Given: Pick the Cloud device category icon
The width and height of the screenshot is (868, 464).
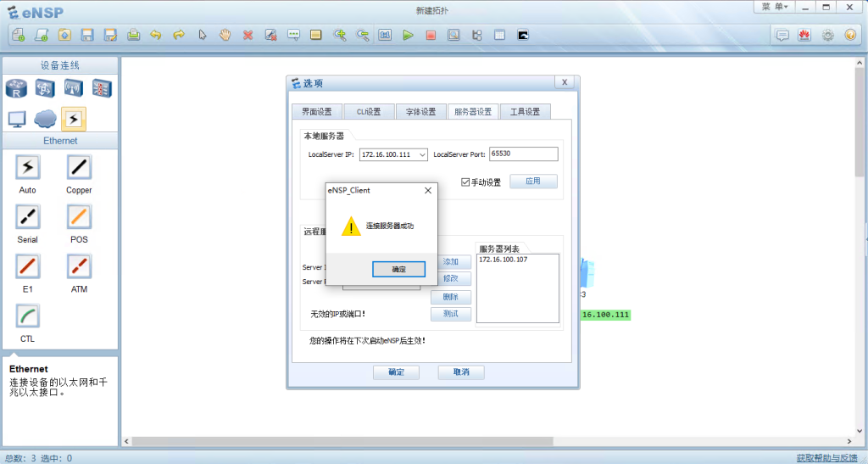Looking at the screenshot, I should tap(45, 119).
